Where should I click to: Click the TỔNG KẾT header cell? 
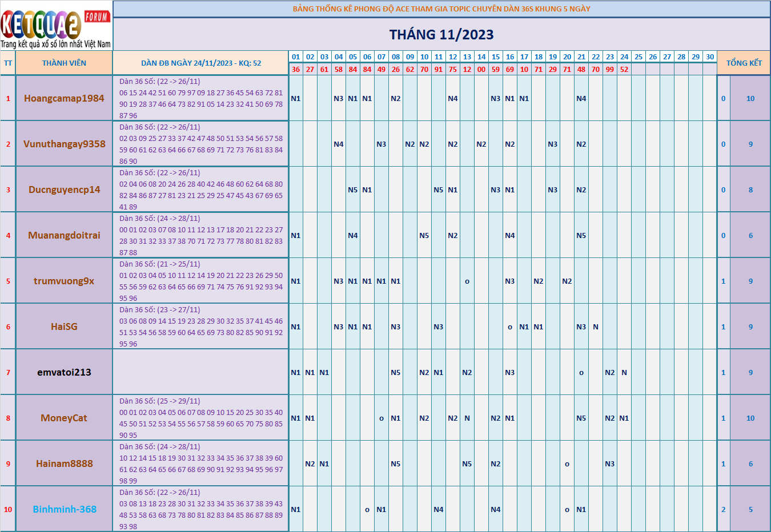click(744, 63)
